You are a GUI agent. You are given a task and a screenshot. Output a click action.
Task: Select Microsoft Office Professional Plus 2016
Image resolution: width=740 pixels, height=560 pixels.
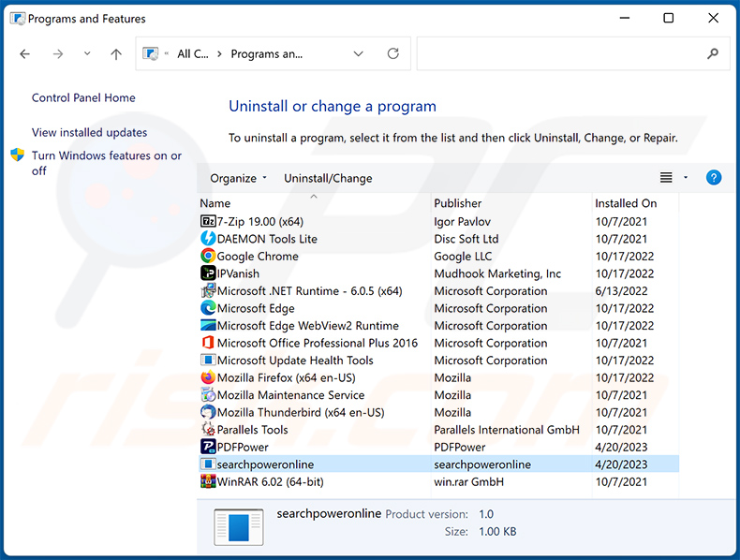318,343
